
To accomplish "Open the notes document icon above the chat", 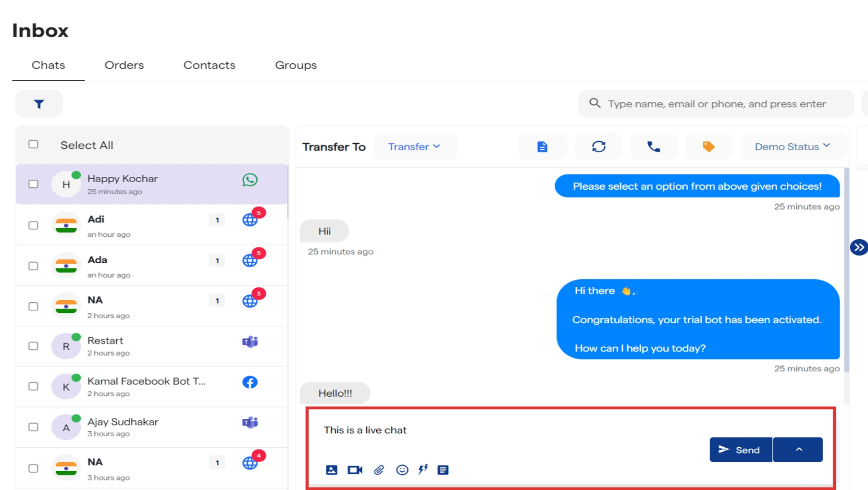I will pos(543,146).
